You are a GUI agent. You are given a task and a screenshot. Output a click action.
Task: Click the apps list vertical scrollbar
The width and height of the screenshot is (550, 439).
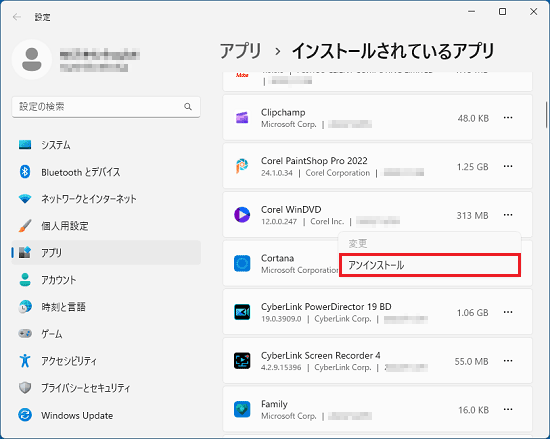(546, 115)
